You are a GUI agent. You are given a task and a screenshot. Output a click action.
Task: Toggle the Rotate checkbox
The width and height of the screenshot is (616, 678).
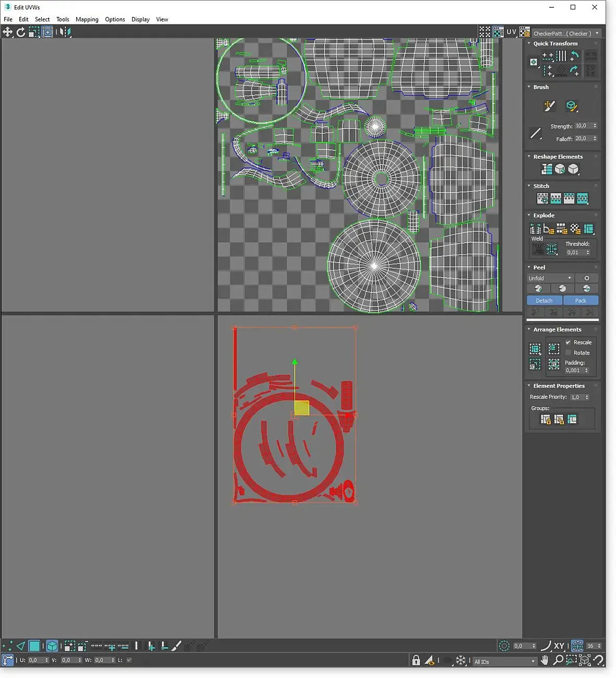(568, 353)
